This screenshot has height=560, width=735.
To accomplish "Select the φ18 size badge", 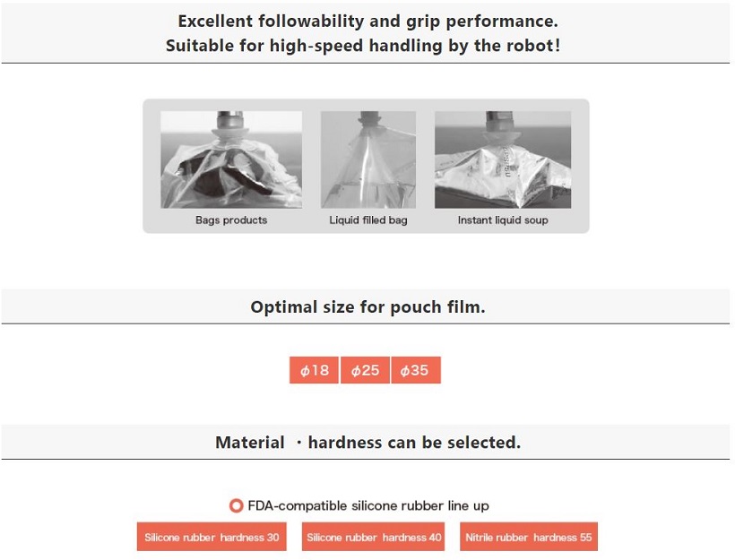I will [314, 370].
